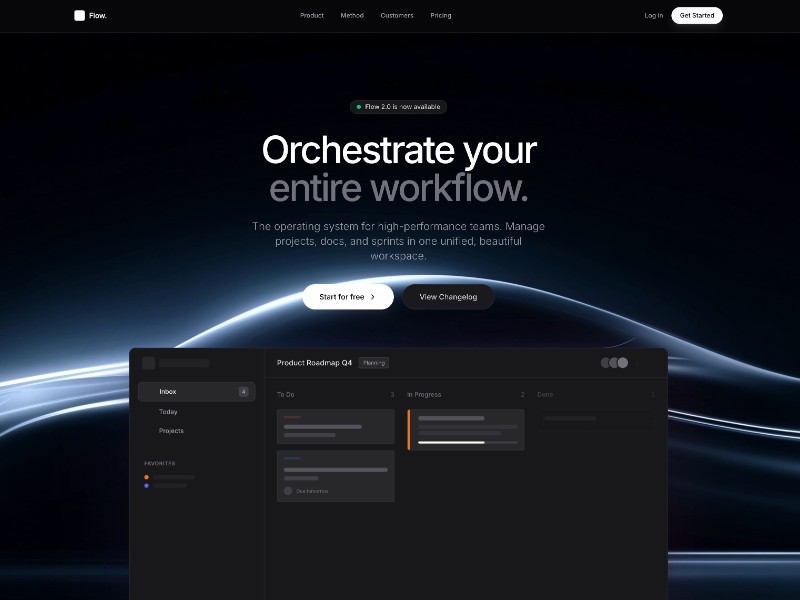The height and width of the screenshot is (600, 800).
Task: Expand the To Do column header
Action: 285,394
